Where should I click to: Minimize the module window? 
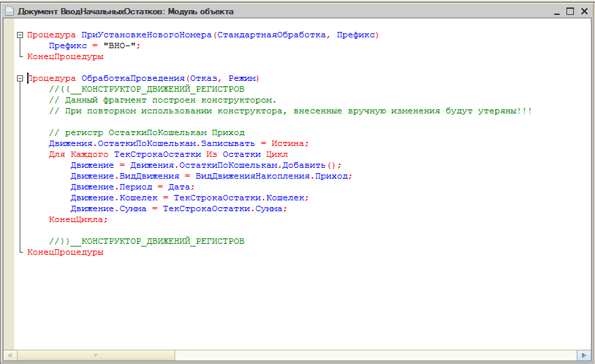click(557, 12)
